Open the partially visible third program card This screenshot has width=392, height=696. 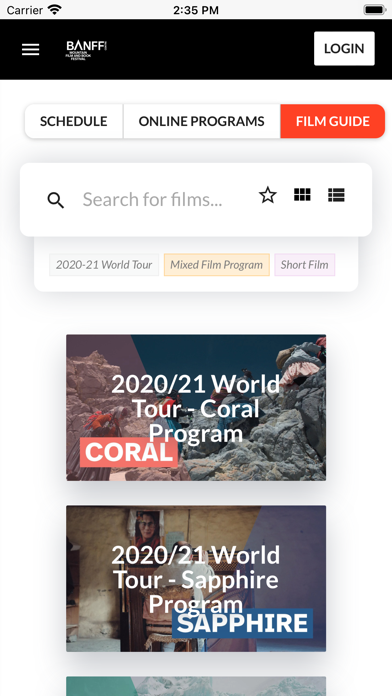click(196, 686)
